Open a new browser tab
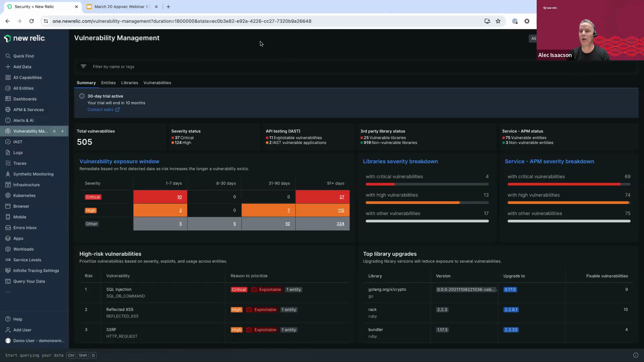The image size is (644, 362). pyautogui.click(x=168, y=7)
